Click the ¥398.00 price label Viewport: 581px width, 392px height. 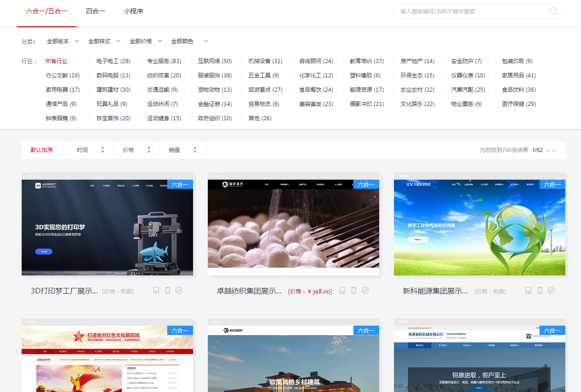310,291
